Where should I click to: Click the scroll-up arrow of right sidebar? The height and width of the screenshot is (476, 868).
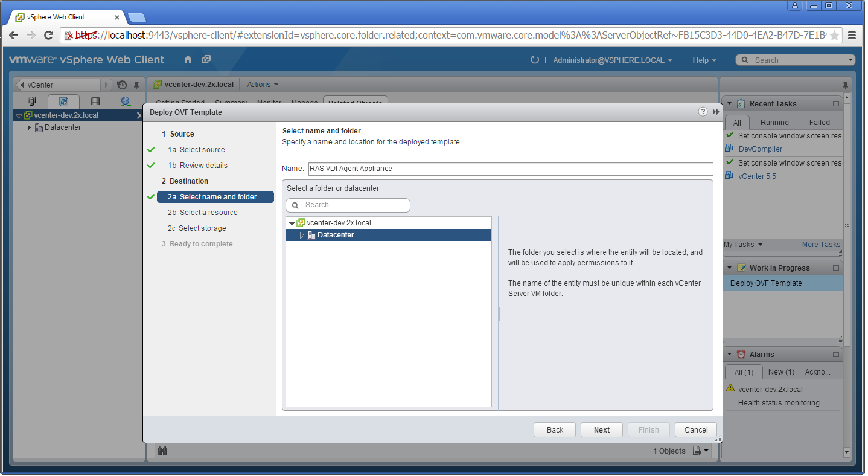[847, 98]
